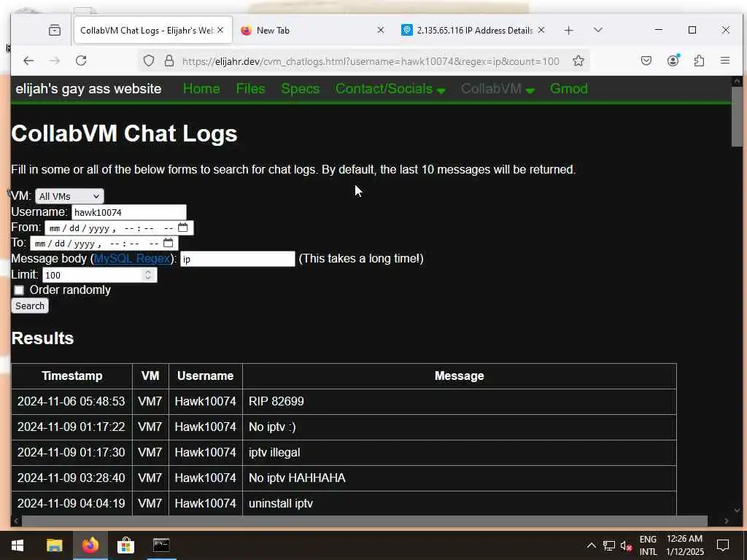Viewport: 747px width, 560px height.
Task: Open the Home nav link
Action: coord(201,88)
